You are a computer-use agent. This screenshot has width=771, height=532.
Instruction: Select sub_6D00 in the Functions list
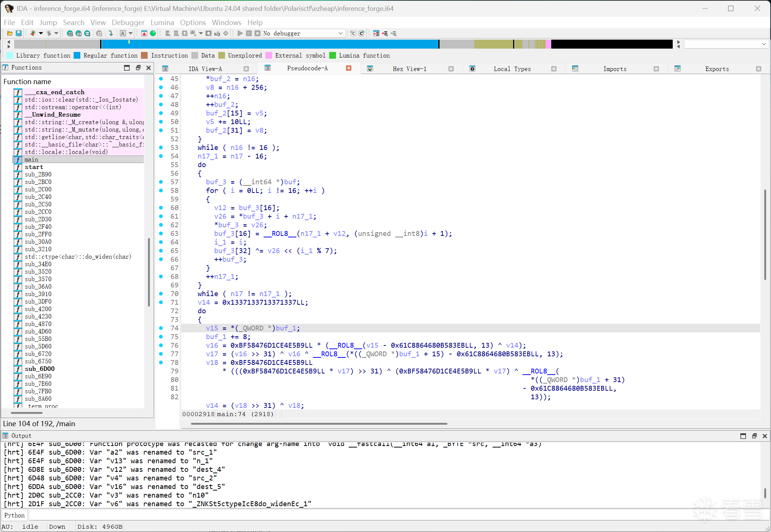pos(40,369)
